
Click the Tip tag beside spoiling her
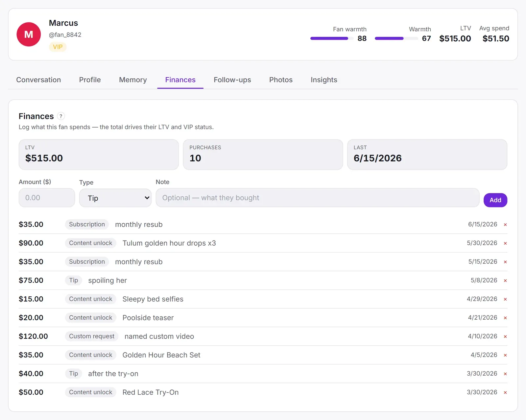(x=74, y=281)
